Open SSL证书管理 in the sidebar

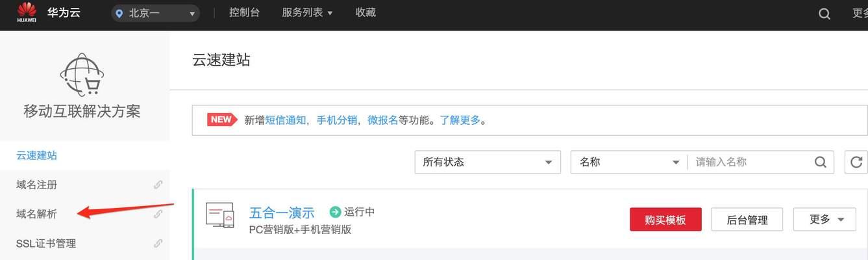[45, 243]
